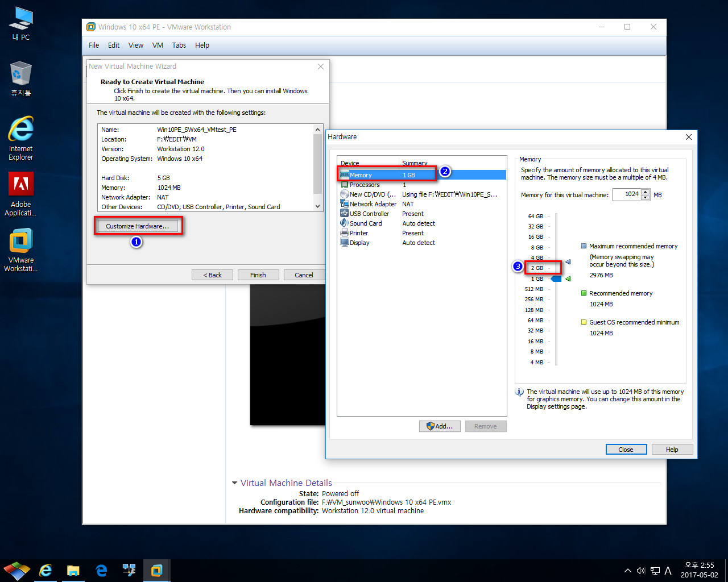Close the New Virtual Machine Wizard dialog
This screenshot has height=582, width=728.
(x=321, y=66)
